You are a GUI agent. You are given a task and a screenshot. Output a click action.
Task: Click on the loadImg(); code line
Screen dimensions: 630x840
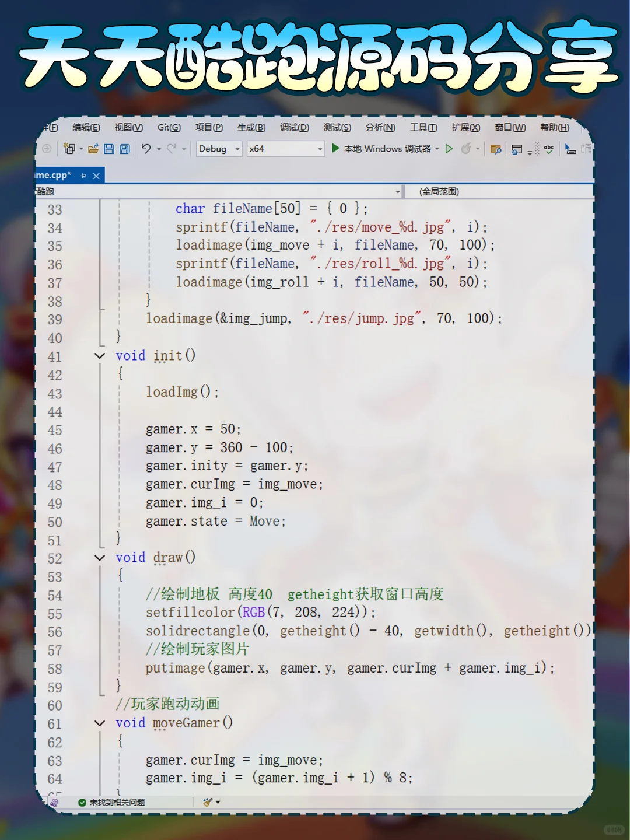[x=183, y=392]
